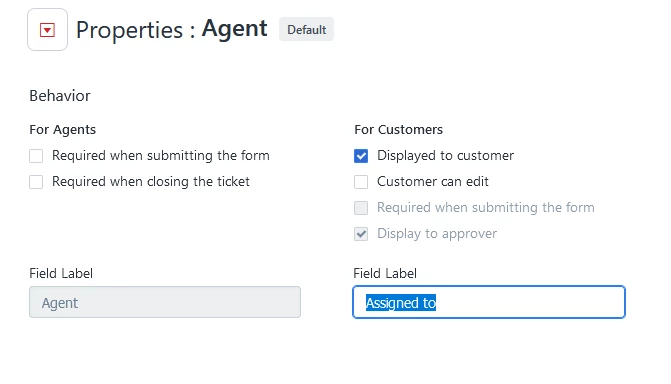Image resolution: width=671 pixels, height=384 pixels.
Task: Toggle the greyed Display to approver checkbox
Action: 361,234
